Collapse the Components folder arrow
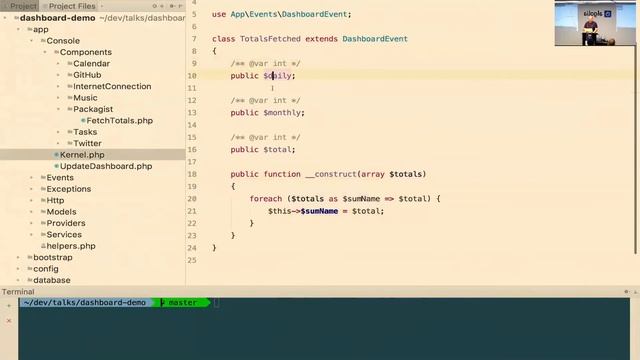The image size is (640, 360). 45,52
